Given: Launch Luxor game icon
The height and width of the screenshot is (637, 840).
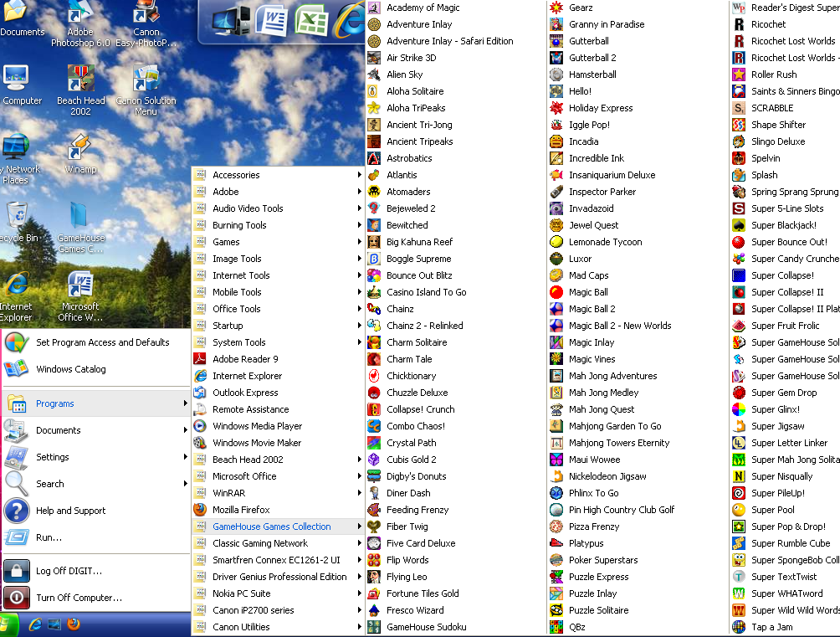Looking at the screenshot, I should pyautogui.click(x=556, y=259).
